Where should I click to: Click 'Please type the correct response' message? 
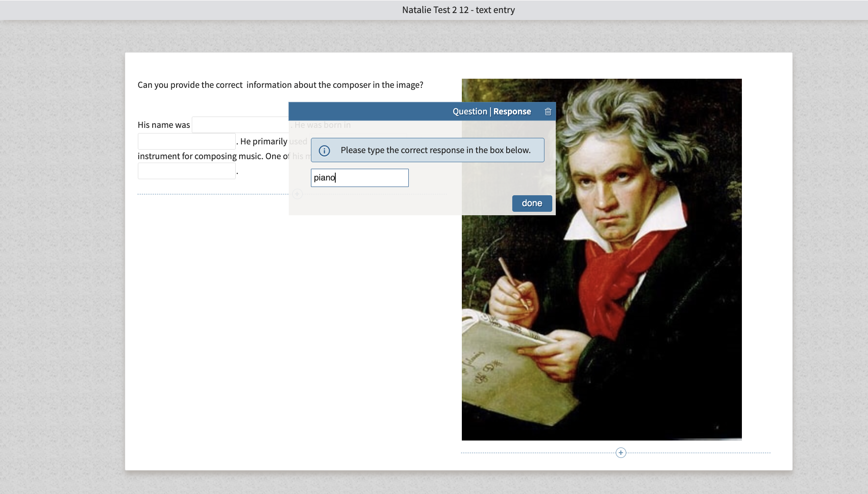click(x=427, y=150)
